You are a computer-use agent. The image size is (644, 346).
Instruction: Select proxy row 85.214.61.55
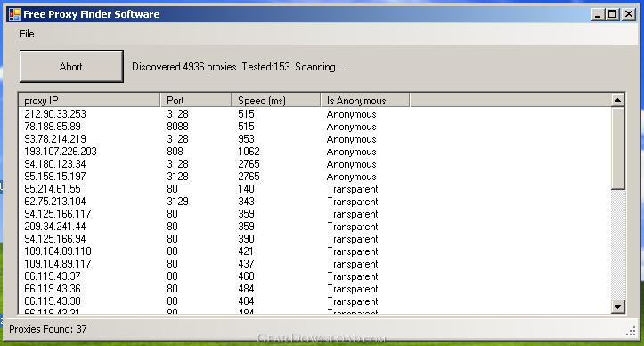point(314,189)
